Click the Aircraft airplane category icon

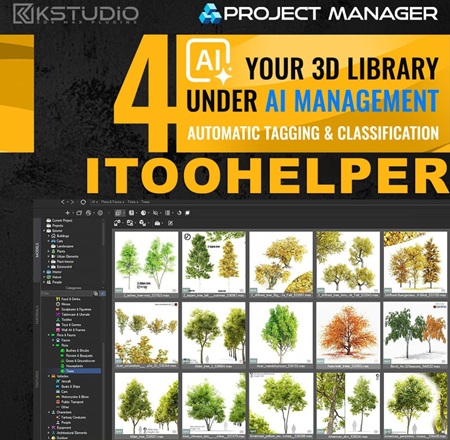58,381
